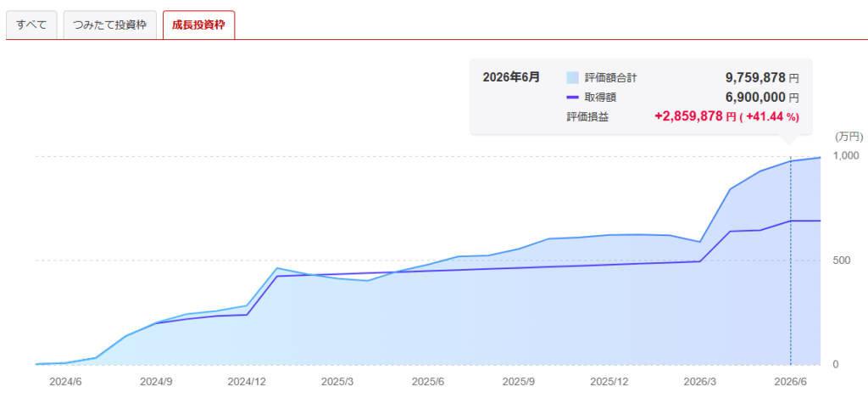The height and width of the screenshot is (398, 868).
Task: Click the 2024/9 axis label
Action: click(156, 383)
